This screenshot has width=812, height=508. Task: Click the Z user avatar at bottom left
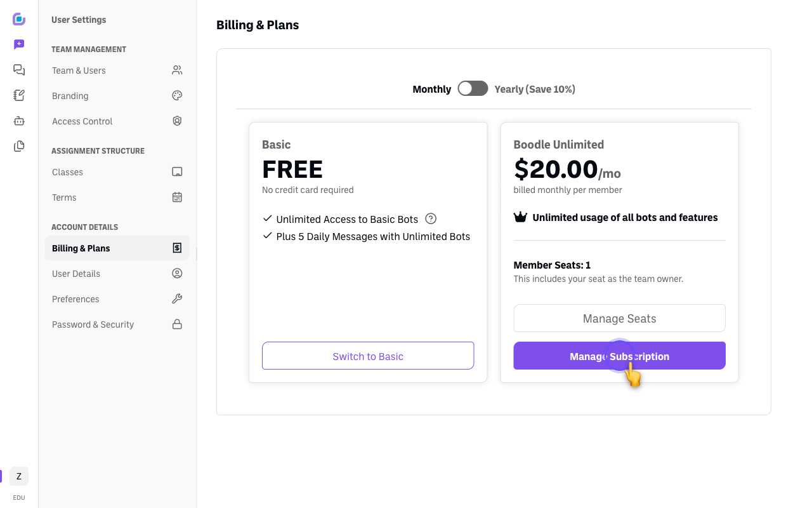coord(19,476)
